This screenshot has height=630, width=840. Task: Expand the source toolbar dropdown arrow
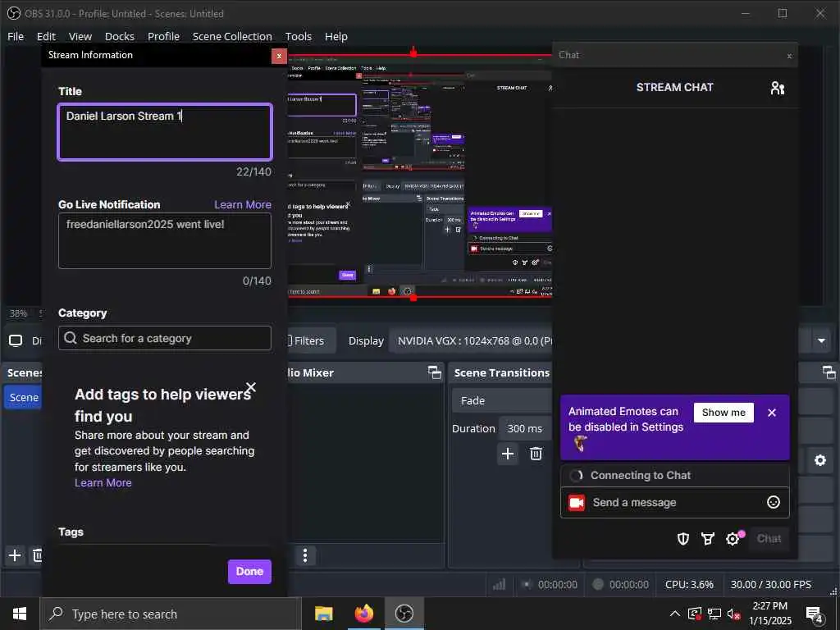[x=821, y=340]
